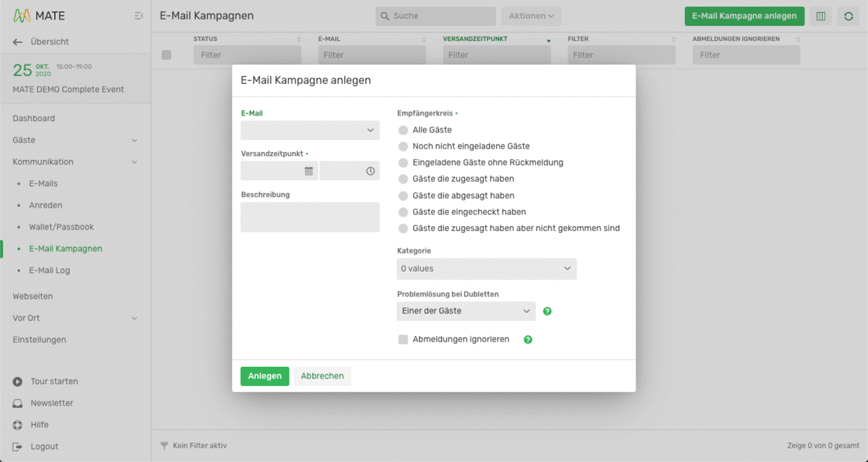
Task: Open clock time picker for Versandzeitpunkt
Action: pyautogui.click(x=370, y=171)
